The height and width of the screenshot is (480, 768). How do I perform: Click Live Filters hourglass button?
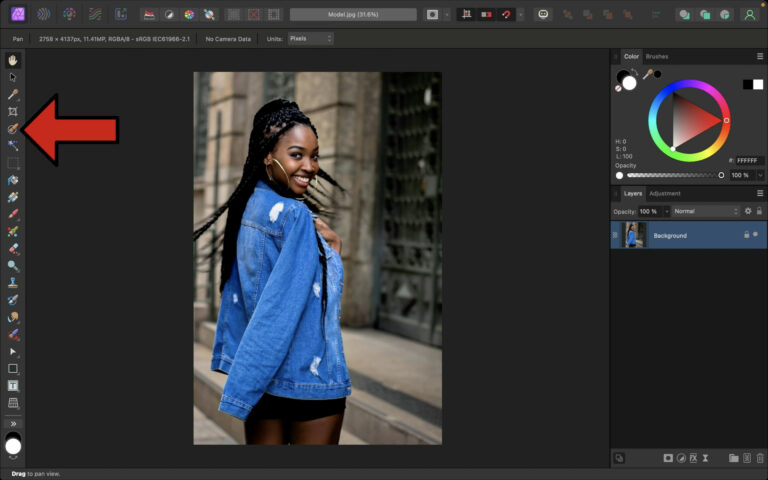coord(705,458)
